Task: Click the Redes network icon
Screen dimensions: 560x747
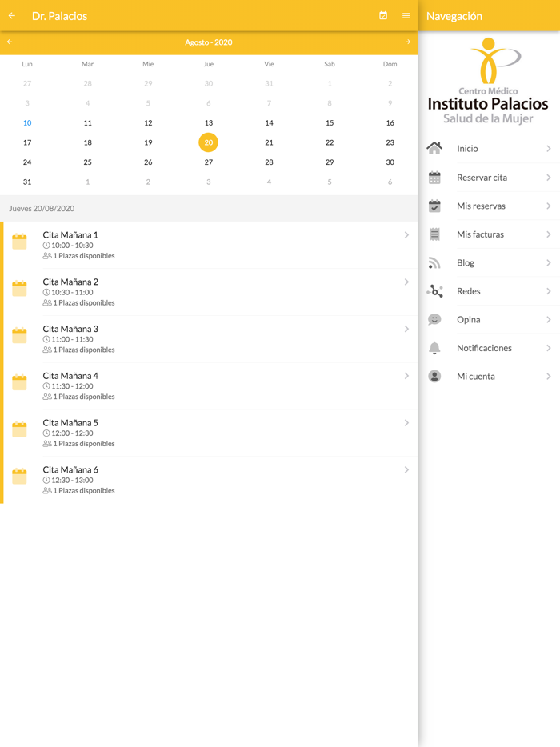Action: click(x=435, y=290)
